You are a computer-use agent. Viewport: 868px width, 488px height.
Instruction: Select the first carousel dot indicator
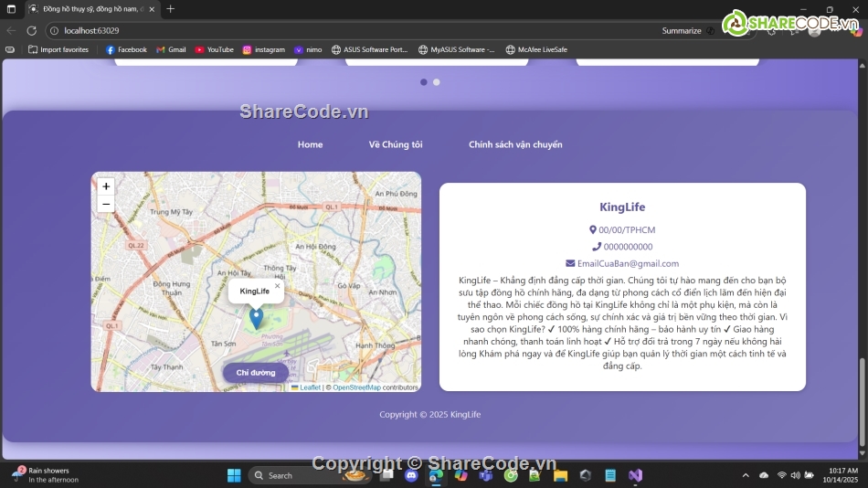coord(424,82)
